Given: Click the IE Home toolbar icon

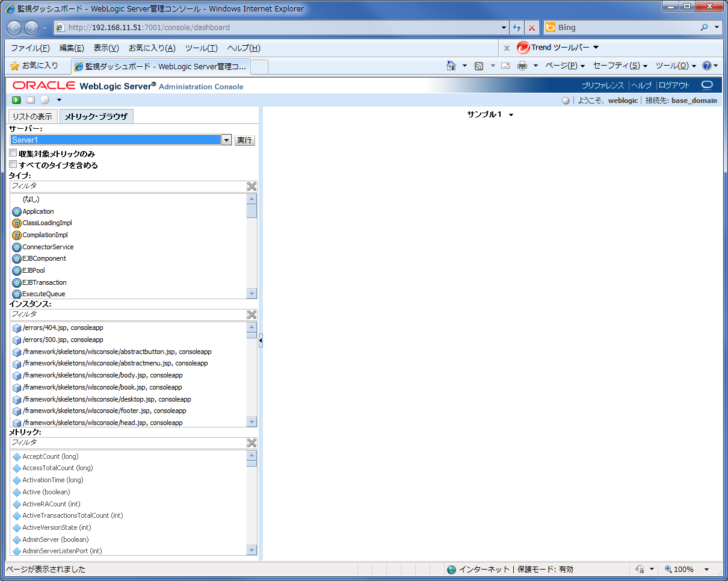Looking at the screenshot, I should 451,66.
